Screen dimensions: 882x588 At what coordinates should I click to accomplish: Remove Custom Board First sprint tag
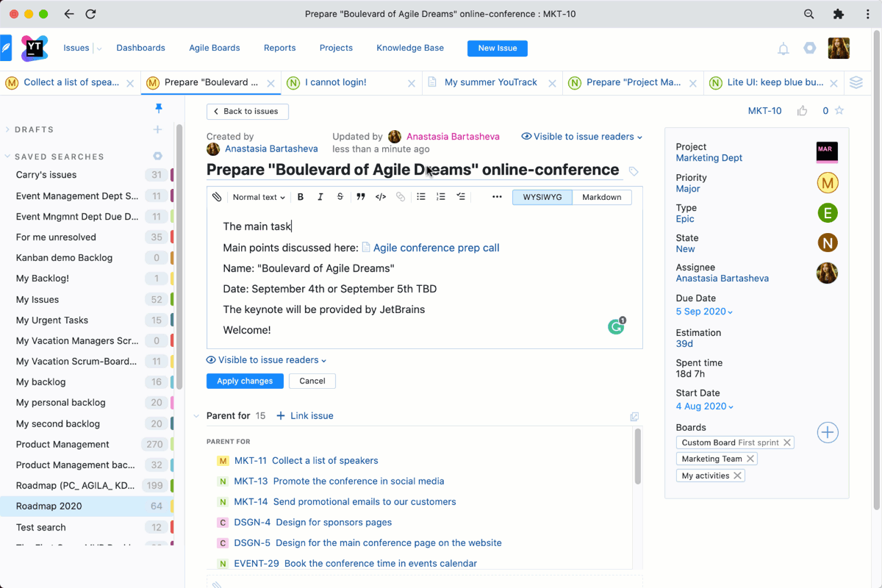(x=787, y=442)
